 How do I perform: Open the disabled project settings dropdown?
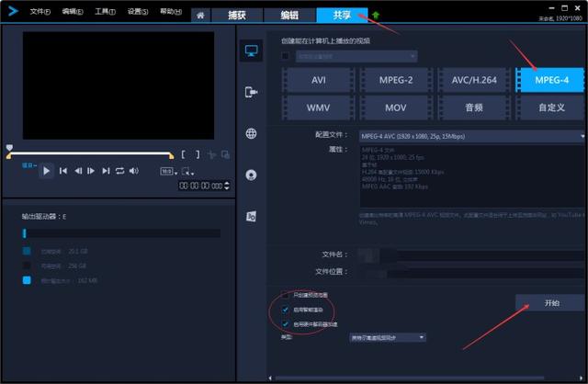pos(356,56)
